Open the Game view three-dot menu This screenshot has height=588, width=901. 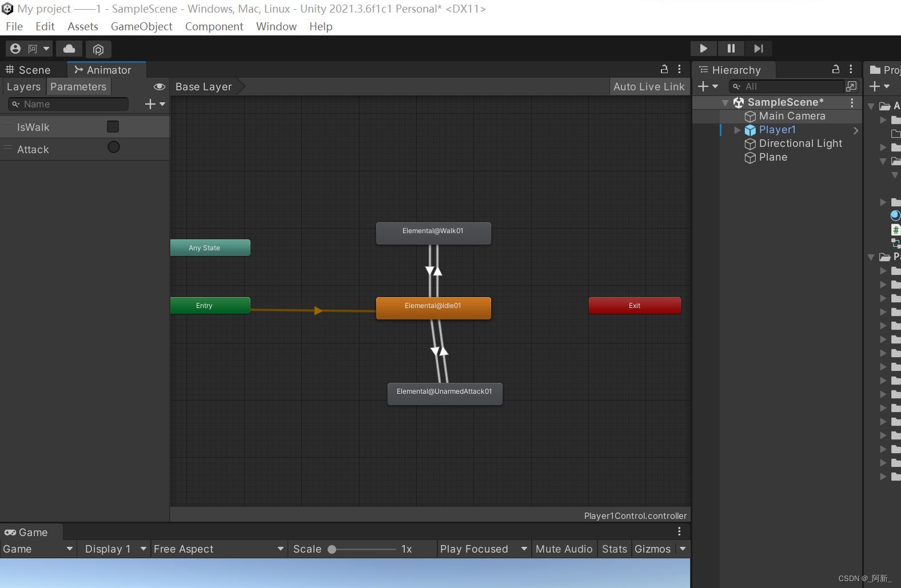[x=679, y=531]
